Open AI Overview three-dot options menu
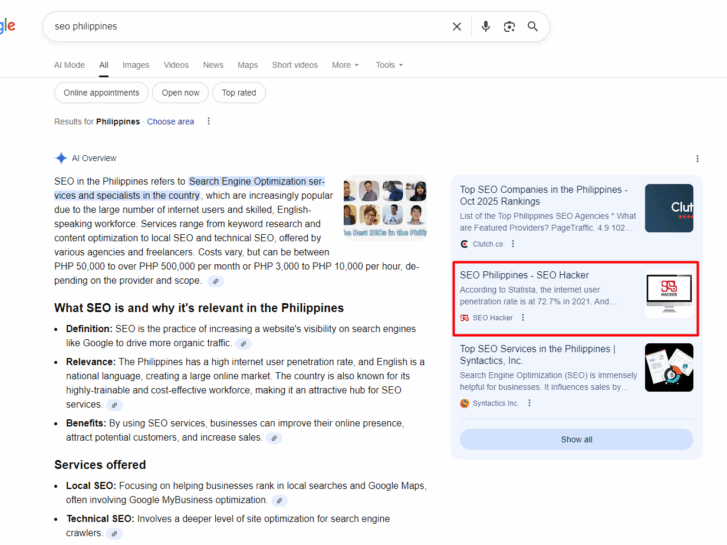 (x=697, y=159)
